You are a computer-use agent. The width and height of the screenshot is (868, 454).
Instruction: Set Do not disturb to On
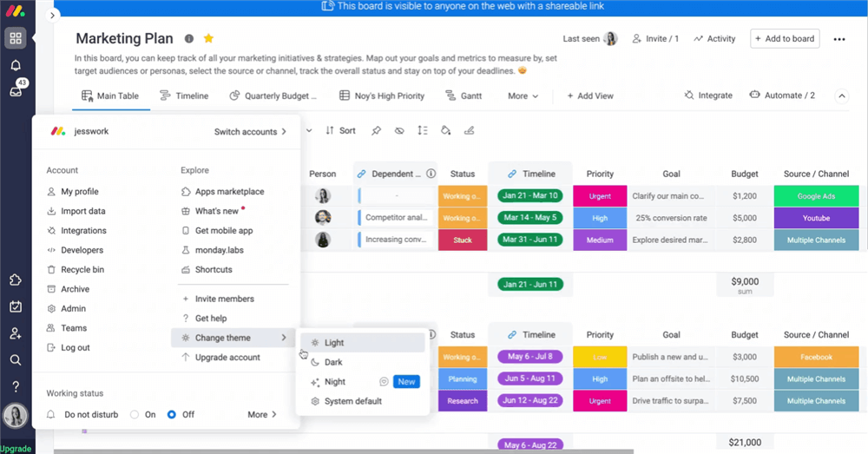click(x=135, y=414)
